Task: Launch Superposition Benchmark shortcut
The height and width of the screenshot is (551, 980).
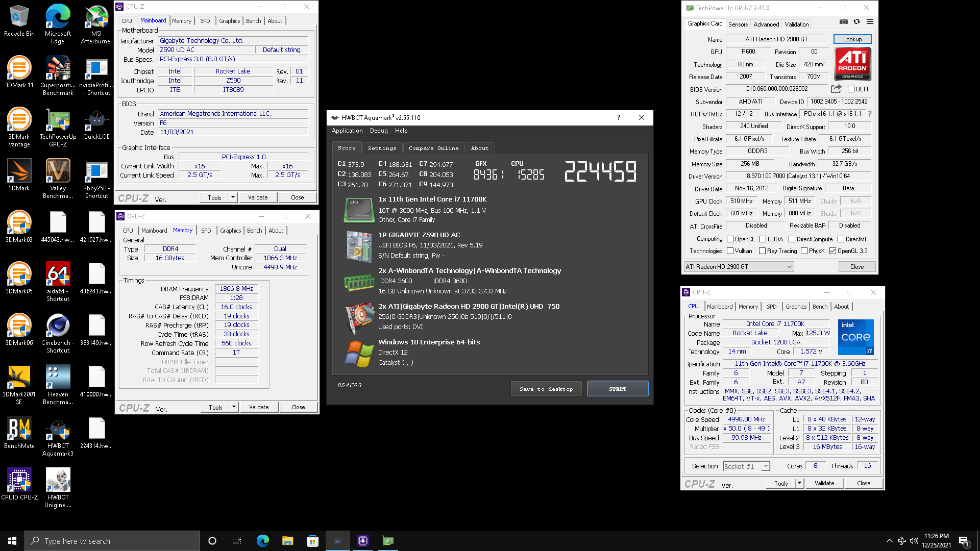Action: click(x=58, y=76)
